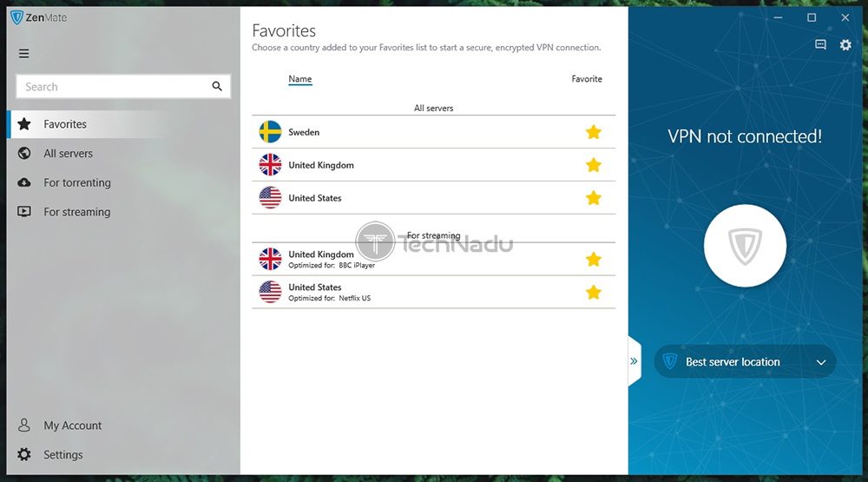The width and height of the screenshot is (868, 482).
Task: Click UK flag beside BBC iPlayer
Action: click(x=270, y=259)
